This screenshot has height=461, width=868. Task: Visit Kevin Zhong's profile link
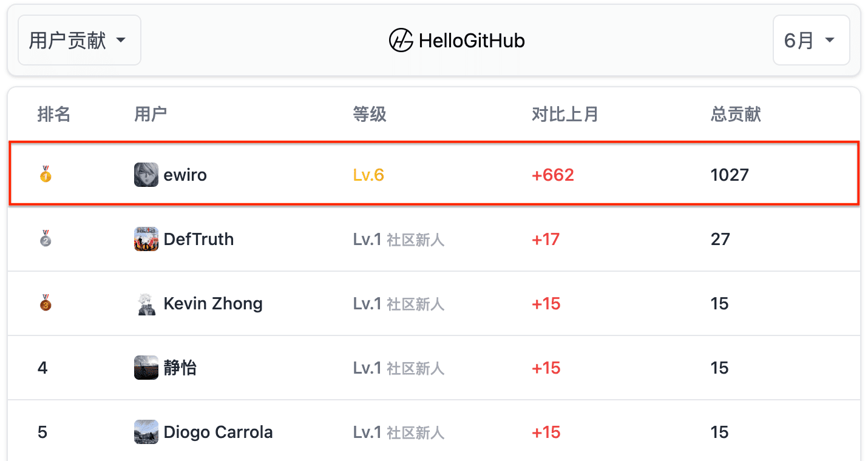click(213, 303)
